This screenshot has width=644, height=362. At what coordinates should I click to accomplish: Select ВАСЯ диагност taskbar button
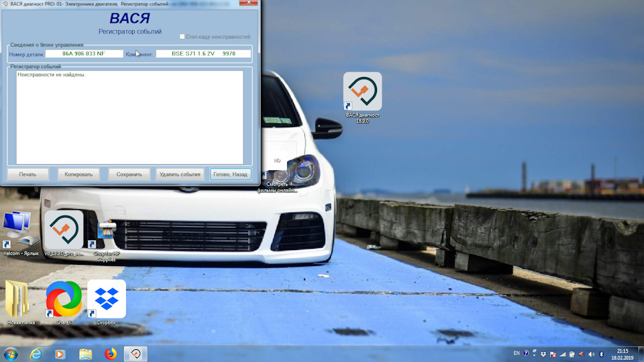[x=136, y=354]
